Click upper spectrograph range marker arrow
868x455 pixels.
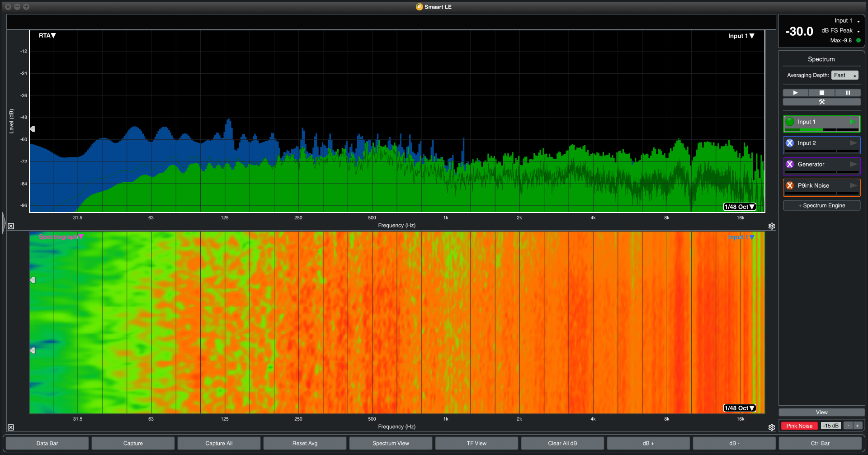(33, 280)
